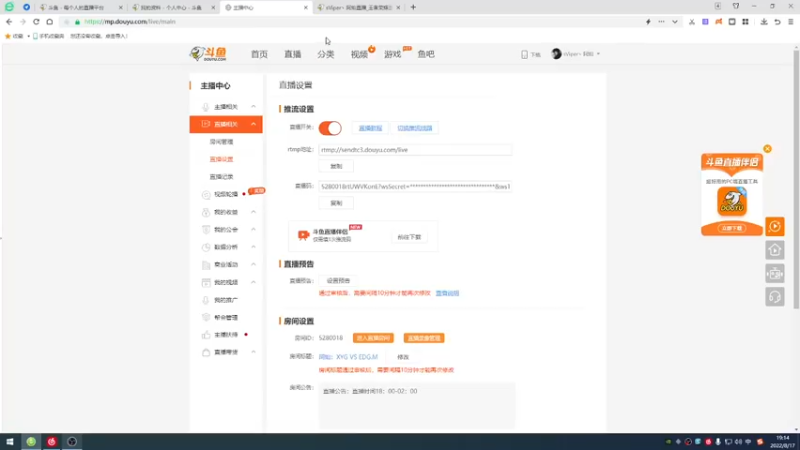The width and height of the screenshot is (800, 450).
Task: Click the scissors icon in browser toolbar
Action: point(692,21)
